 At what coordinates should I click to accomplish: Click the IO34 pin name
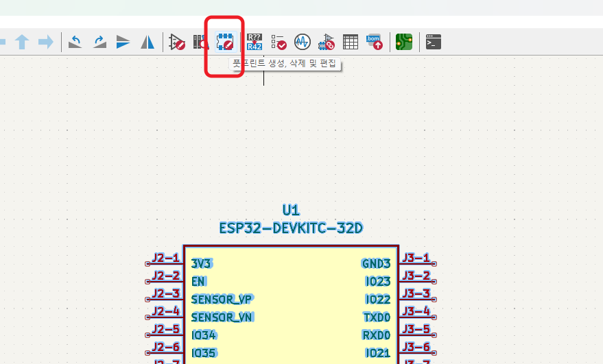click(204, 335)
